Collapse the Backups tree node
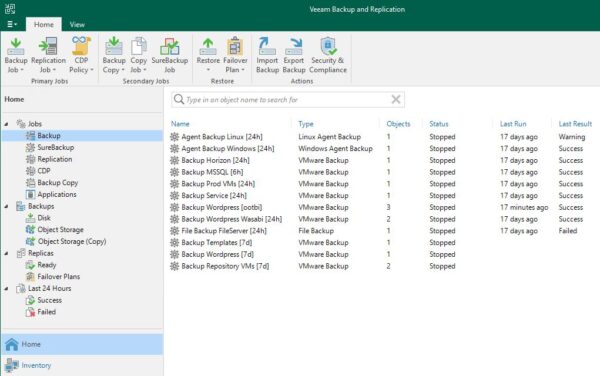 click(7, 206)
